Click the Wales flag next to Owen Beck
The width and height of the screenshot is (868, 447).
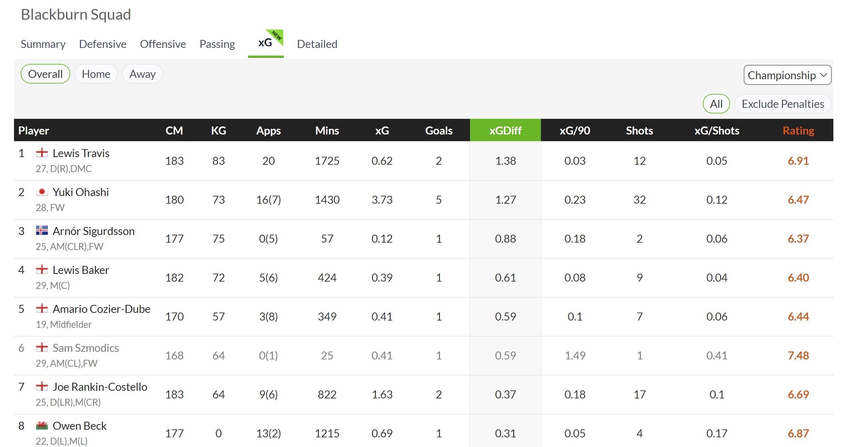42,425
